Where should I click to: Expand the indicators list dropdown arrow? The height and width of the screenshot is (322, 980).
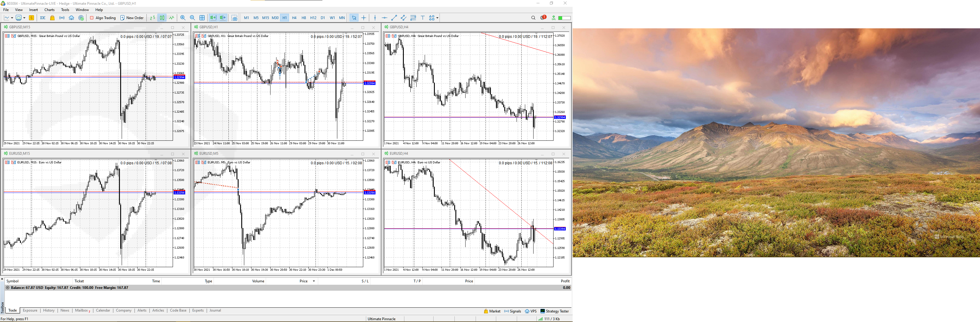click(x=24, y=18)
